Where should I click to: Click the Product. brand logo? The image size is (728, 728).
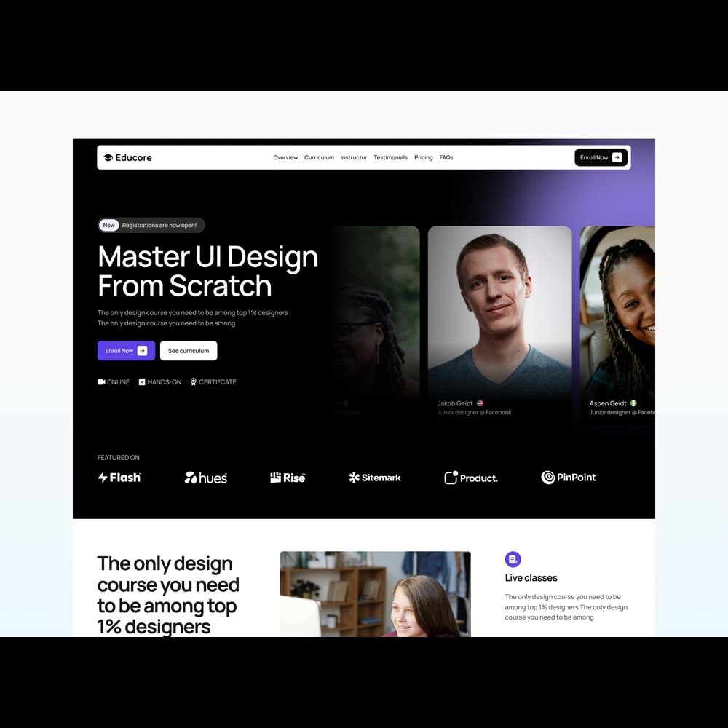point(471,478)
